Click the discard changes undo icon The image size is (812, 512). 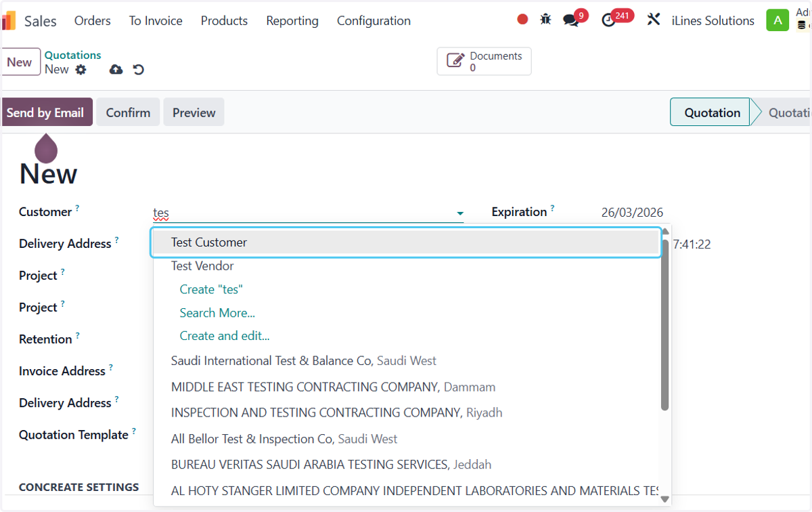(x=139, y=69)
